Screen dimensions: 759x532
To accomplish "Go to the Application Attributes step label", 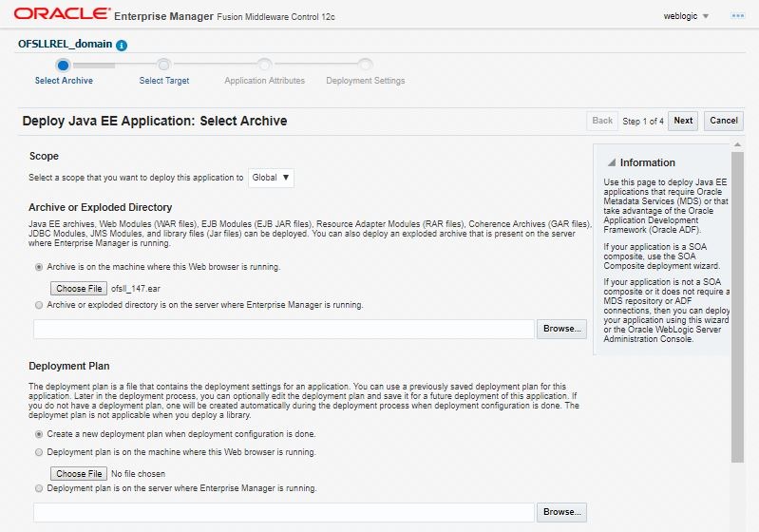I will [x=265, y=81].
